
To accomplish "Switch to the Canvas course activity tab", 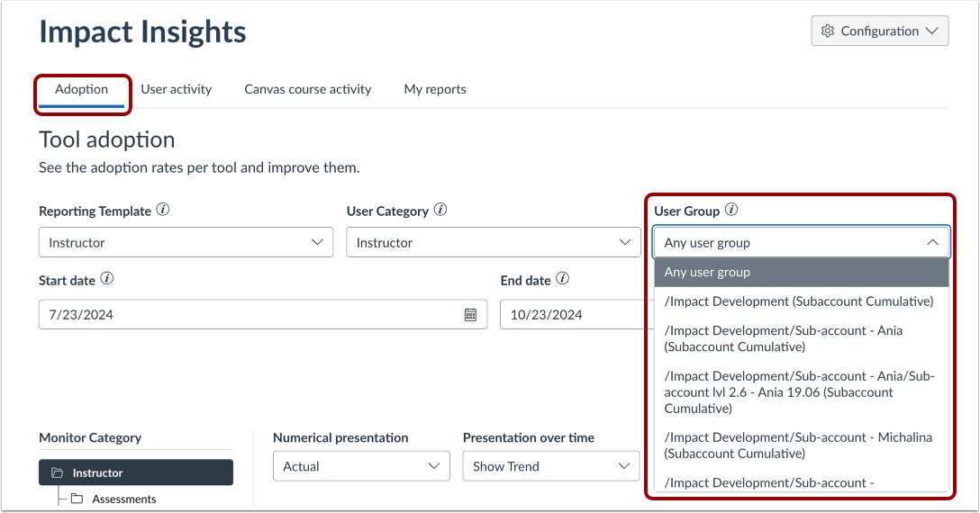I will click(x=308, y=89).
